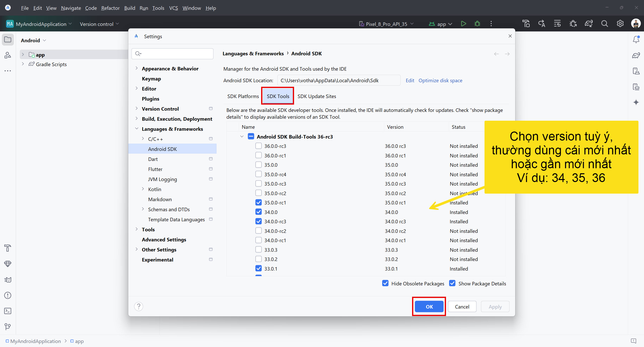Switch to SDK Update Sites tab
Viewport: 644px width, 347px height.
317,96
